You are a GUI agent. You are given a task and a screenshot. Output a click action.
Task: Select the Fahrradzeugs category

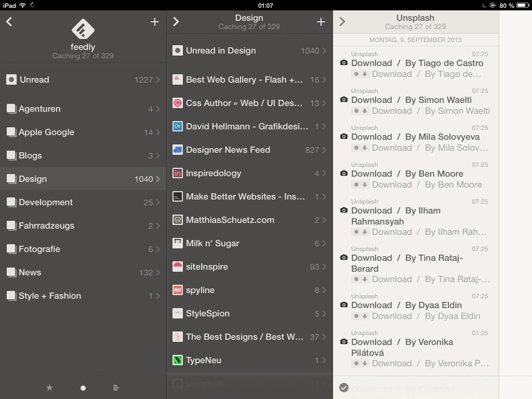(83, 225)
